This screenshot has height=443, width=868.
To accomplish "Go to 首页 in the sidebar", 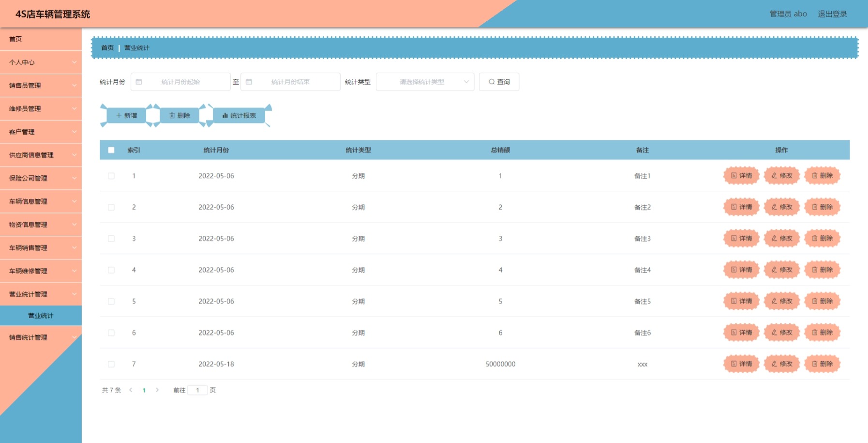I will coord(41,39).
